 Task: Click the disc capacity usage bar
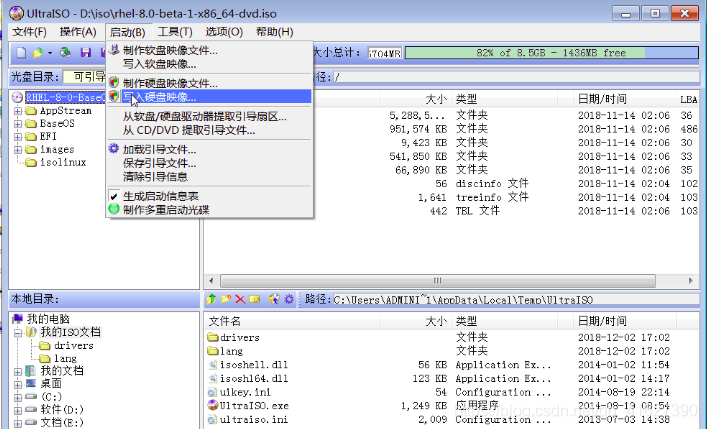[552, 53]
